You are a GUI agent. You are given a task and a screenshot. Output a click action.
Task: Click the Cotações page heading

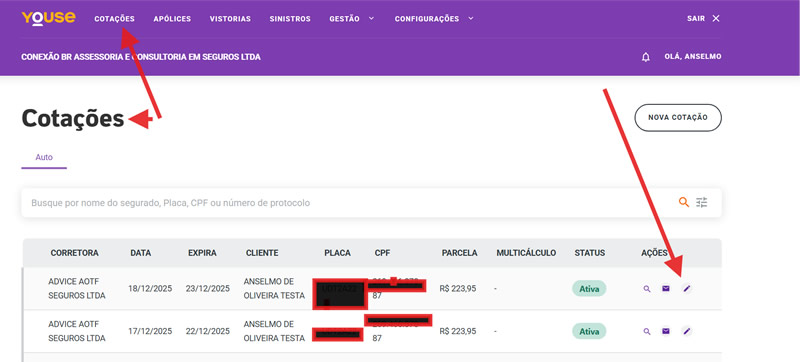pos(73,118)
